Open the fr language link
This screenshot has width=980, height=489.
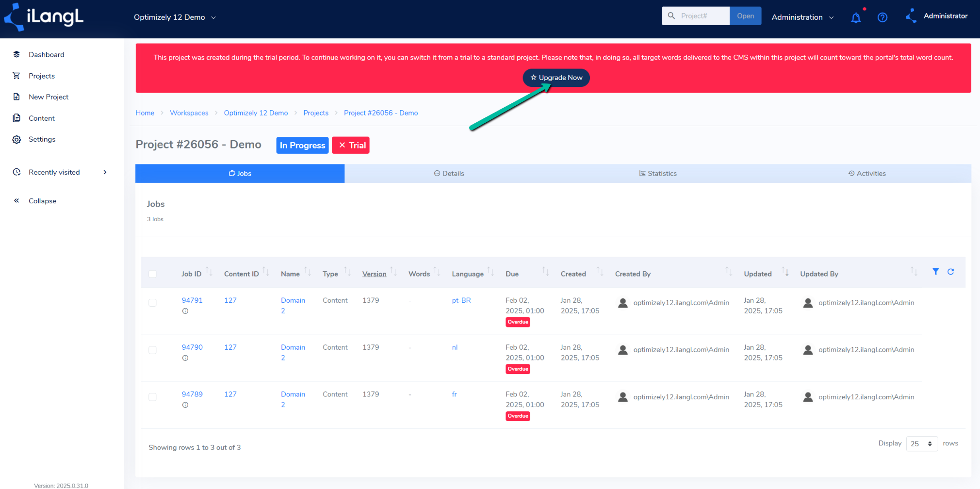(x=455, y=394)
